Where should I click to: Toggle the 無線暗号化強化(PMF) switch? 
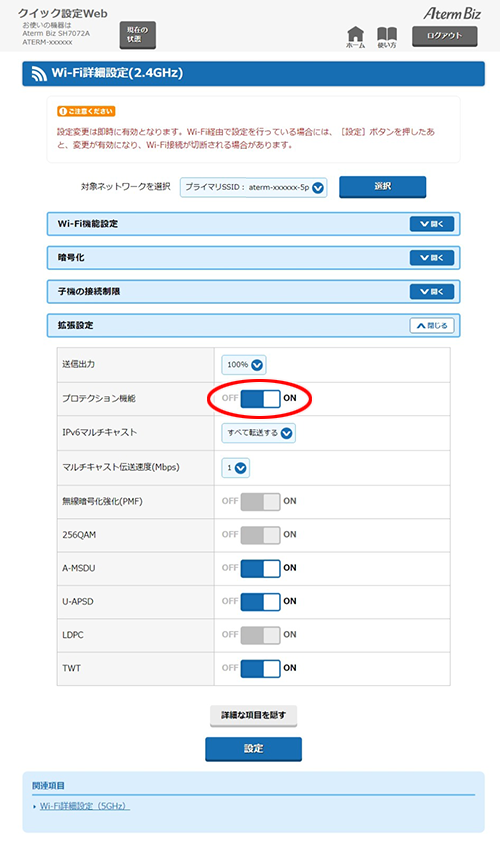click(x=260, y=501)
